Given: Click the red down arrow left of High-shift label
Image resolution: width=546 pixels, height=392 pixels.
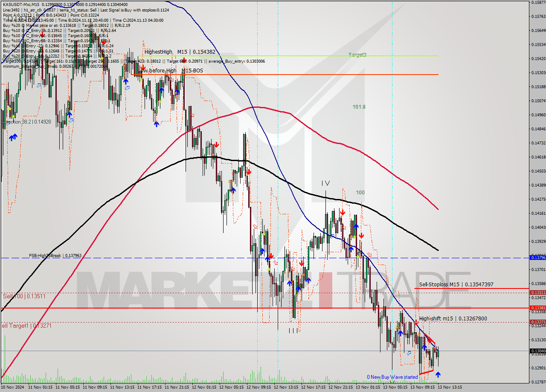Looking at the screenshot, I should tap(416, 323).
